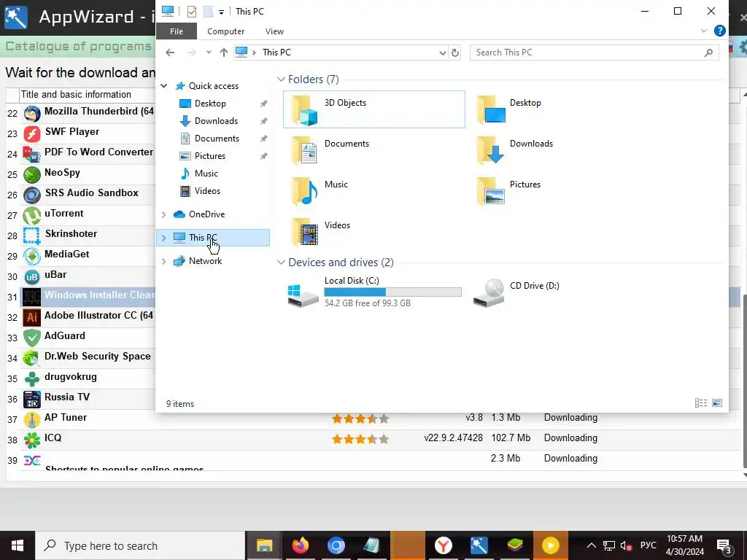
Task: Select Videos in Quick access
Action: coord(207,191)
